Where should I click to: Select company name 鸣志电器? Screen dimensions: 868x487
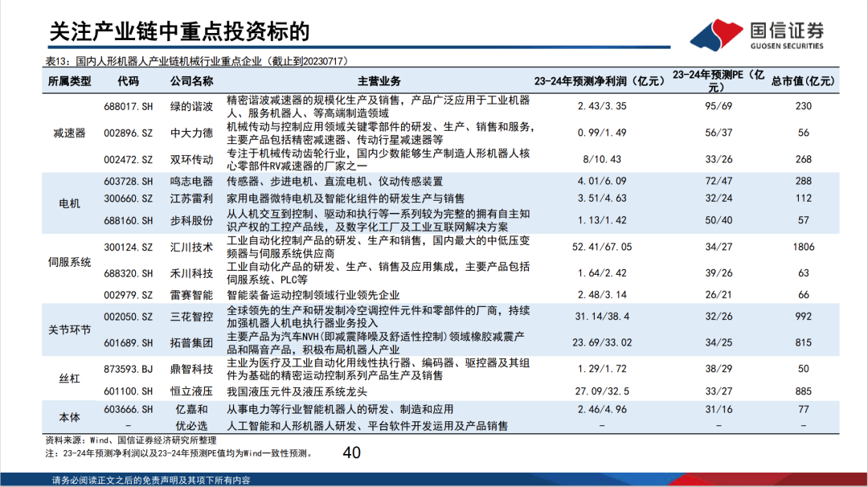click(191, 182)
